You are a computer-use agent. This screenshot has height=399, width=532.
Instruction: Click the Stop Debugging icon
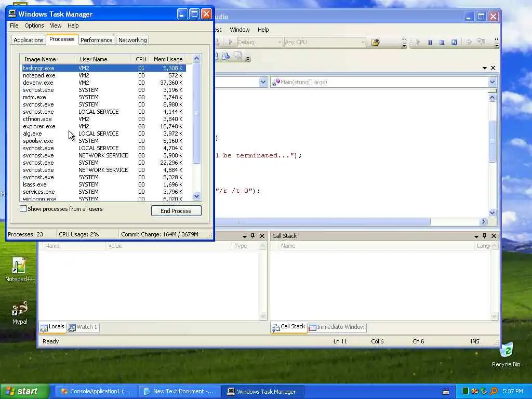tap(442, 42)
